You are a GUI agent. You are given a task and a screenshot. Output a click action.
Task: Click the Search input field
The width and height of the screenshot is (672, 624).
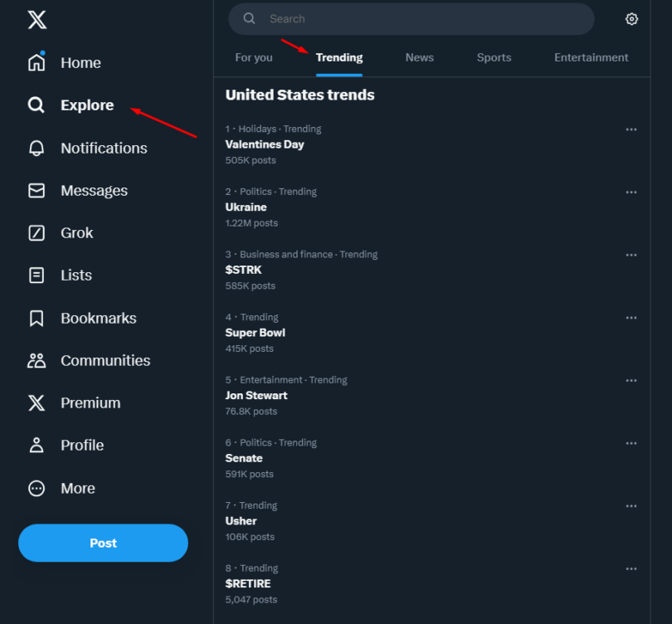point(411,18)
